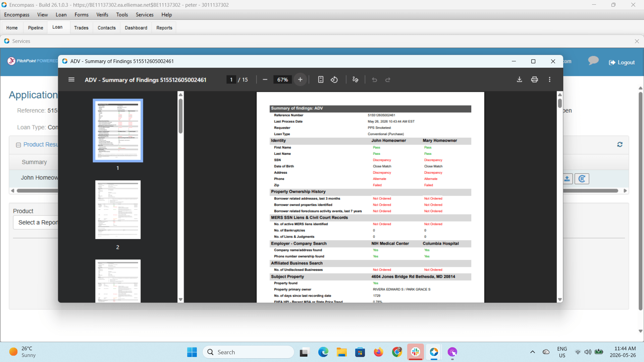Open the Verifs menu
The width and height of the screenshot is (644, 362).
click(102, 15)
